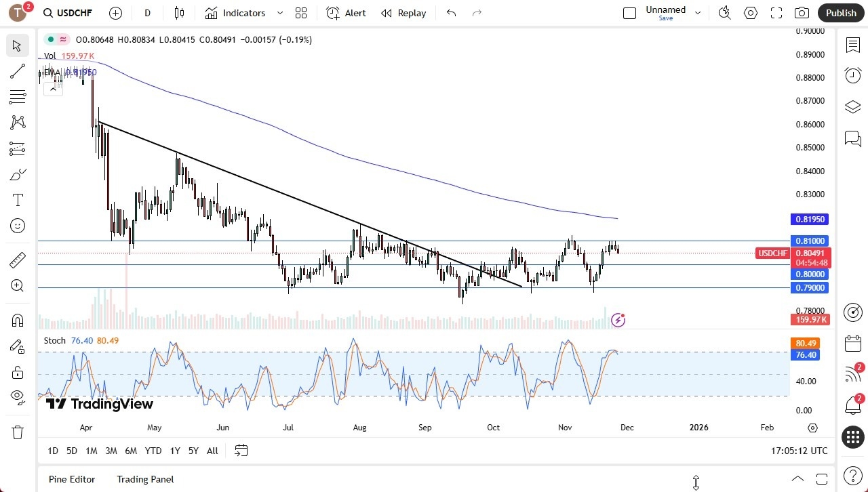This screenshot has height=492, width=868.
Task: Select the Trend Line tool
Action: coord(18,71)
